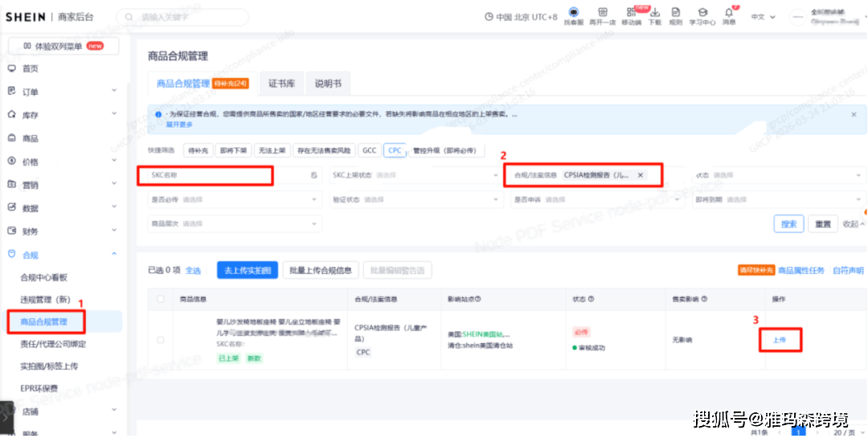Toggle the 无法上架 quick filter
This screenshot has height=438, width=868.
pyautogui.click(x=272, y=150)
